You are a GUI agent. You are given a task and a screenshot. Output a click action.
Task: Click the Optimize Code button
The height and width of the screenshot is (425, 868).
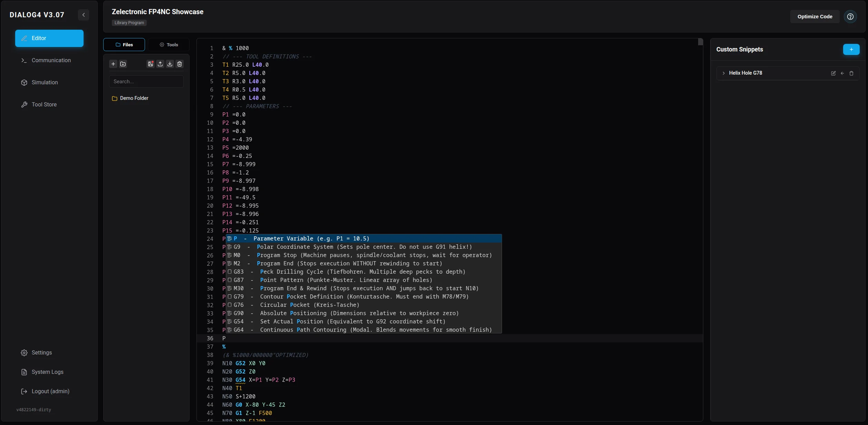pyautogui.click(x=815, y=17)
